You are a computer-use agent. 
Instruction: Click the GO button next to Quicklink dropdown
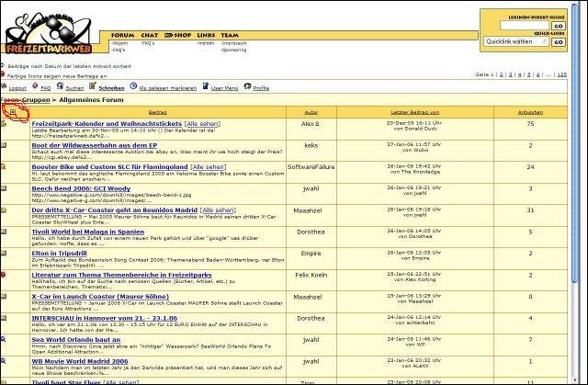[559, 42]
